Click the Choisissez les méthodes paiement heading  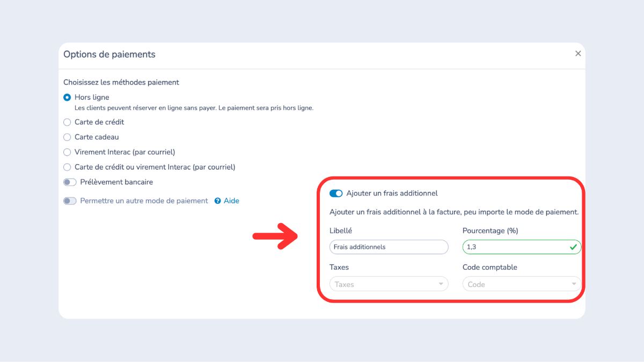[x=121, y=83]
